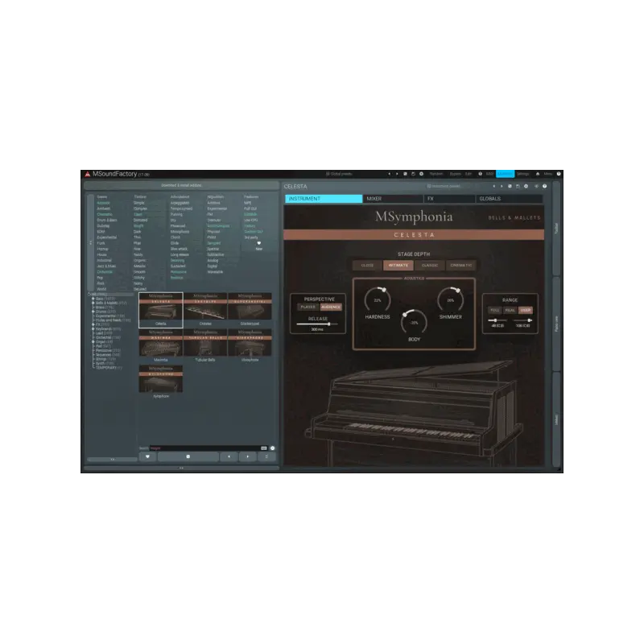Viewport: 644px width, 644px height.
Task: Click the info icon beside MIDI
Action: pyautogui.click(x=480, y=174)
